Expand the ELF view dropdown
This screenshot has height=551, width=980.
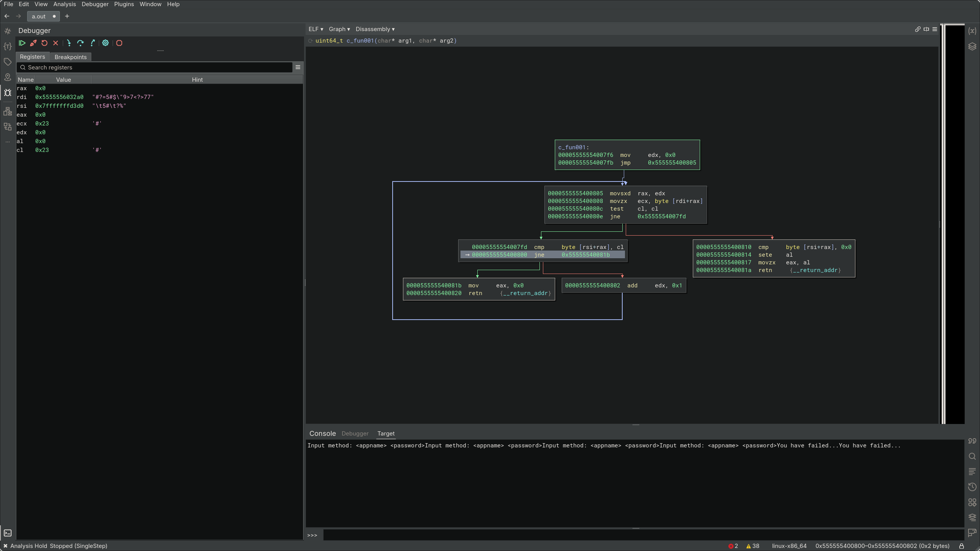(316, 29)
